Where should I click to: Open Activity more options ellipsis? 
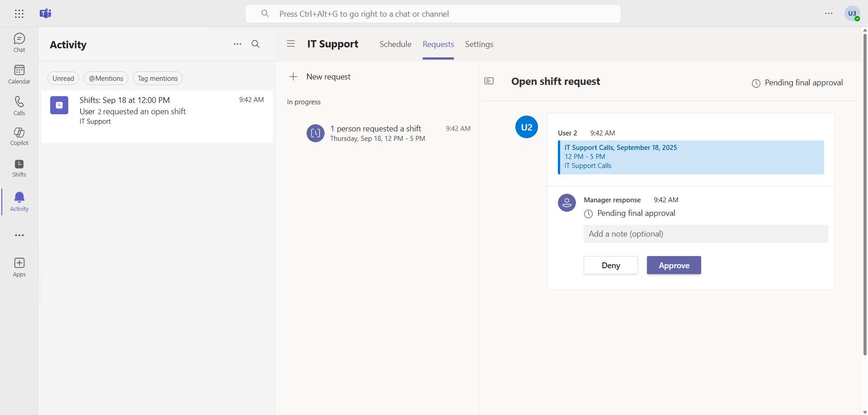coord(237,44)
